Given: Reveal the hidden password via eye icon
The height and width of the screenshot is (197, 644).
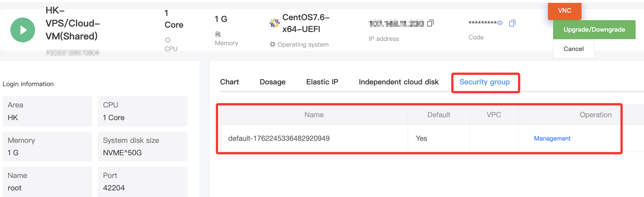Looking at the screenshot, I should (500, 23).
